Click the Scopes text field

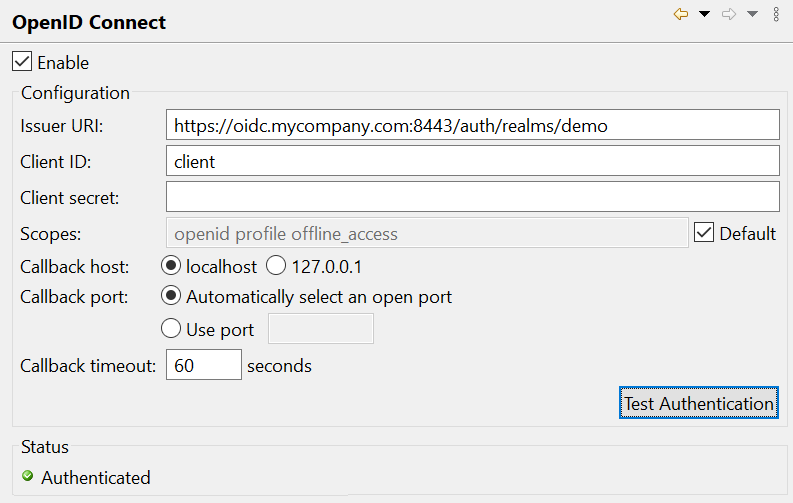coord(427,233)
